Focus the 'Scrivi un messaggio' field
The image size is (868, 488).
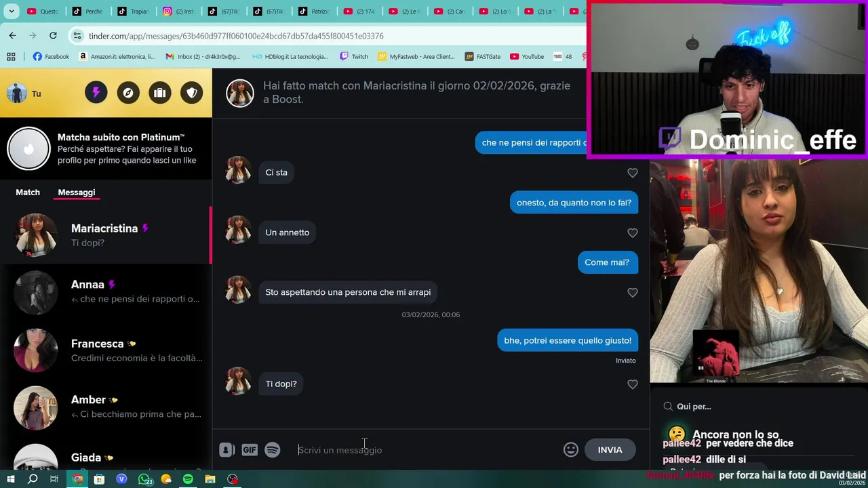pyautogui.click(x=426, y=450)
